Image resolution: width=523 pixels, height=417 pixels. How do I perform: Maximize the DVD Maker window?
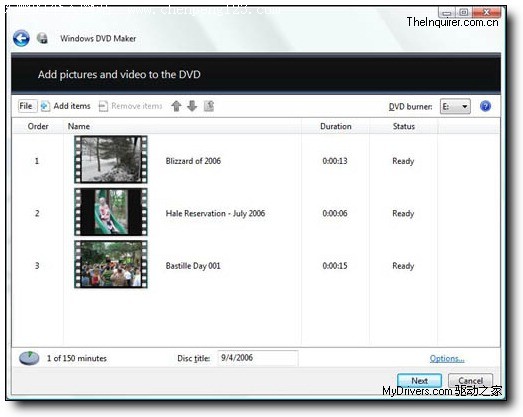(464, 13)
